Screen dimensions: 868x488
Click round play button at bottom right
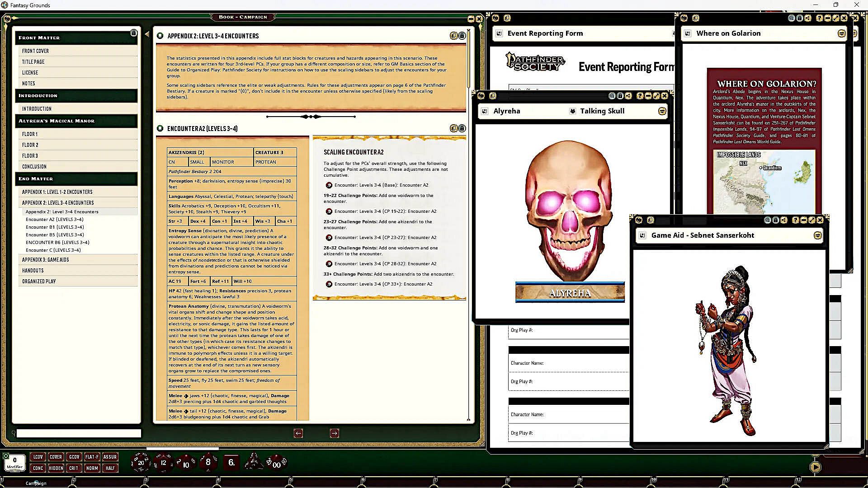pyautogui.click(x=815, y=467)
